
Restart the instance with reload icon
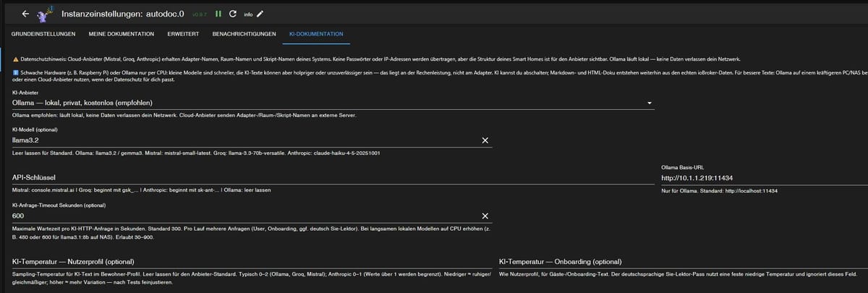pyautogui.click(x=232, y=14)
